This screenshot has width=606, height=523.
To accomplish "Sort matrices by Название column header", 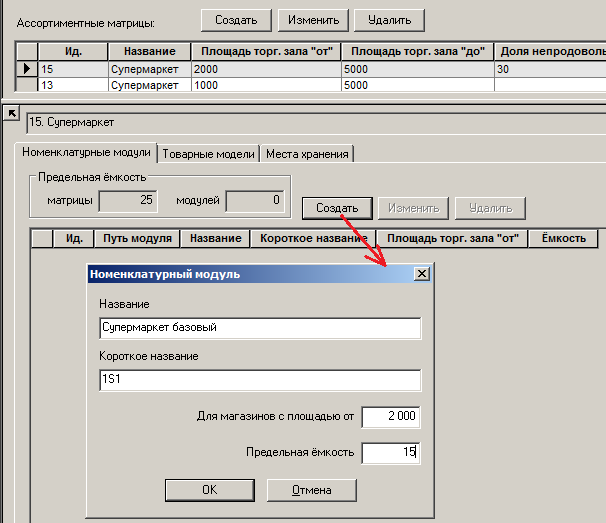I will [x=150, y=51].
